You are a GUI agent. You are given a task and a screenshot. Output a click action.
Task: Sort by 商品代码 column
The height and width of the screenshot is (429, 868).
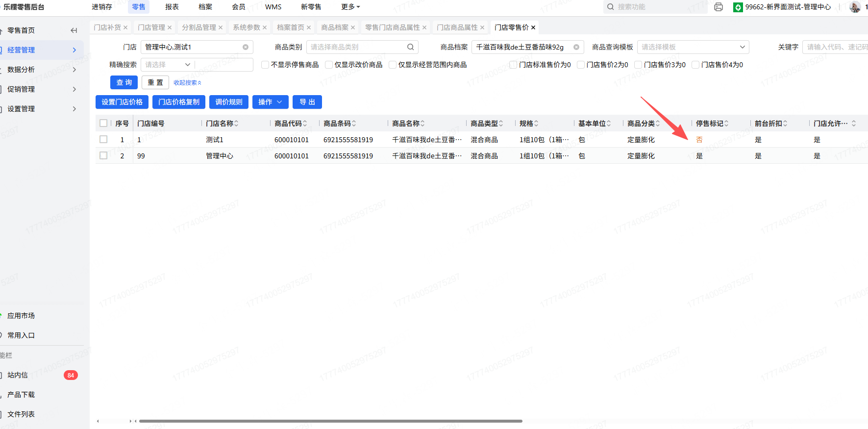pos(305,124)
